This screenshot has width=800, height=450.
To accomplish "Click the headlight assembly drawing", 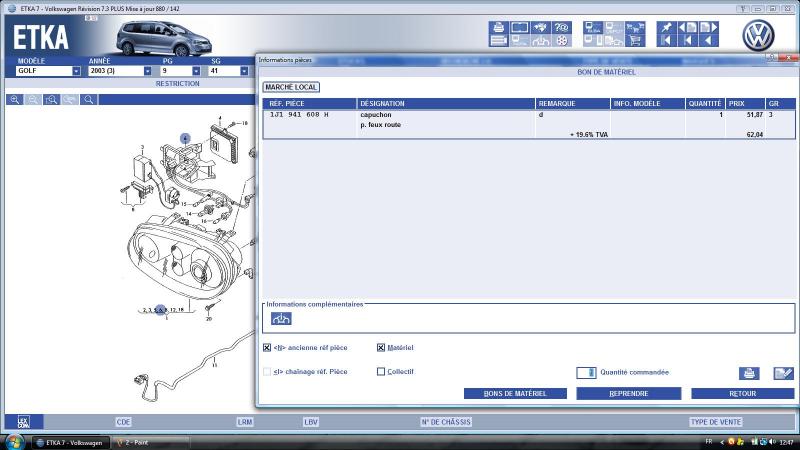I will [186, 258].
